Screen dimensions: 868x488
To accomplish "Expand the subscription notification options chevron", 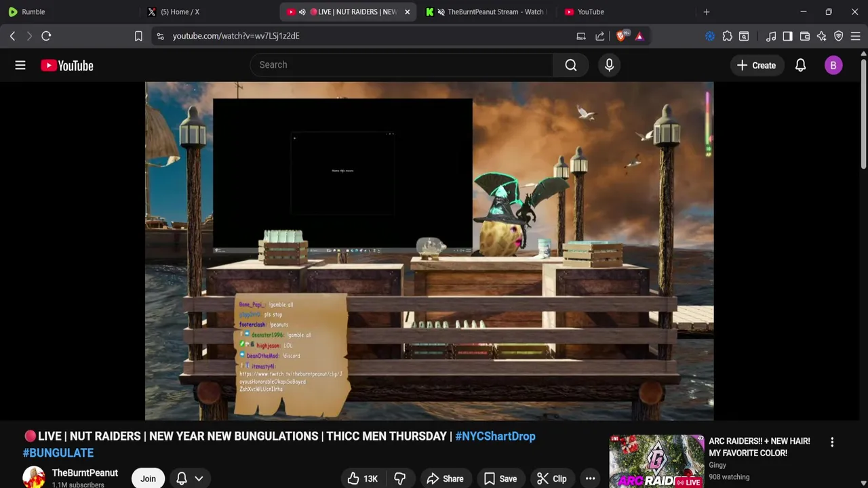I will coord(199,479).
